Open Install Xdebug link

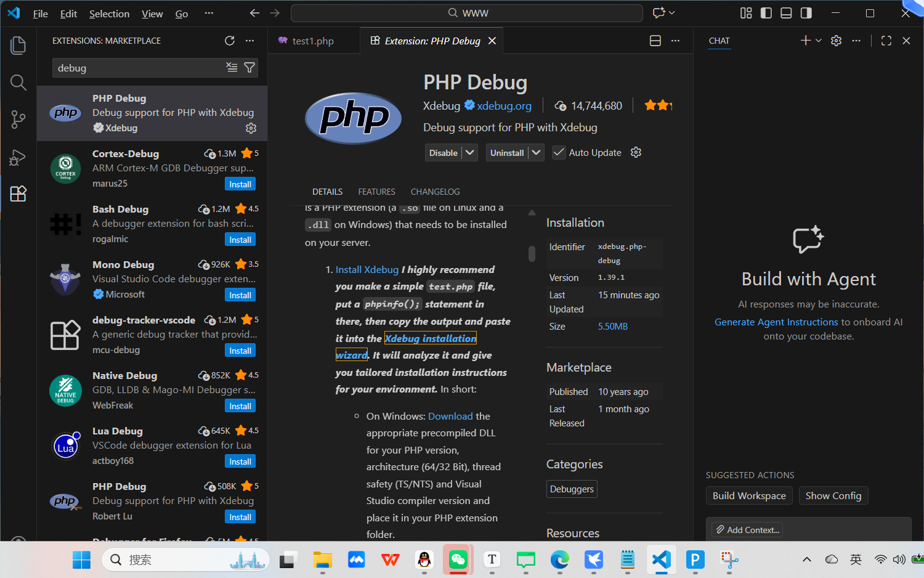(367, 269)
